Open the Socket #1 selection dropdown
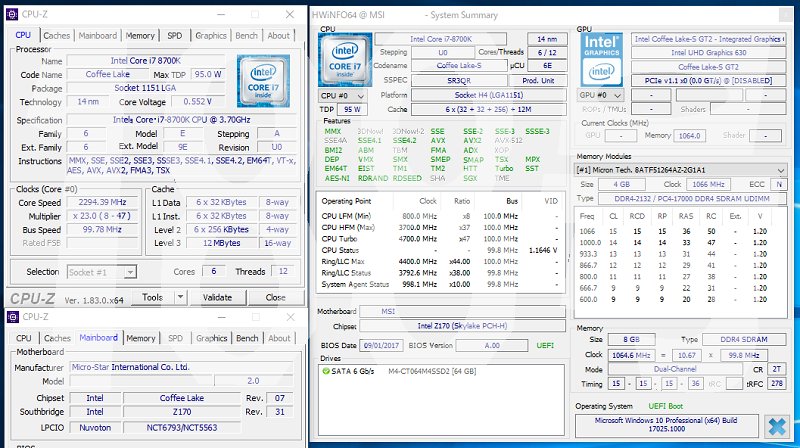Viewport: 800px width, 448px height. [102, 272]
